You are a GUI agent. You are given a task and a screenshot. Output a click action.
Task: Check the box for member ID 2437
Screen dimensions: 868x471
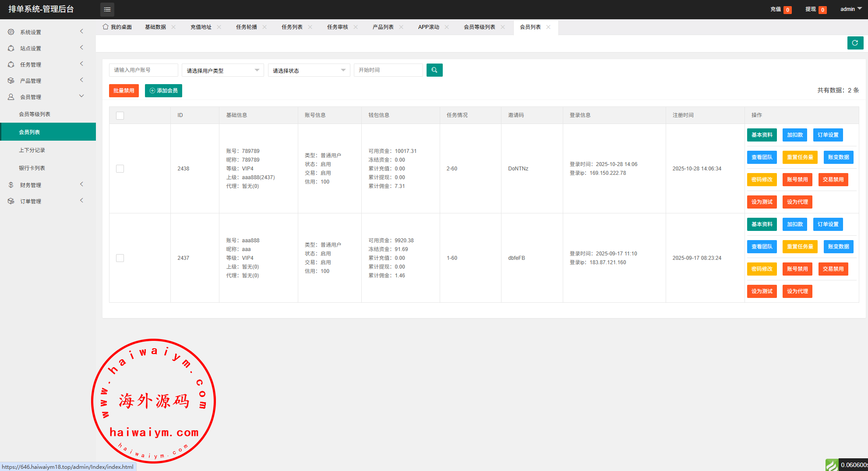(x=120, y=258)
